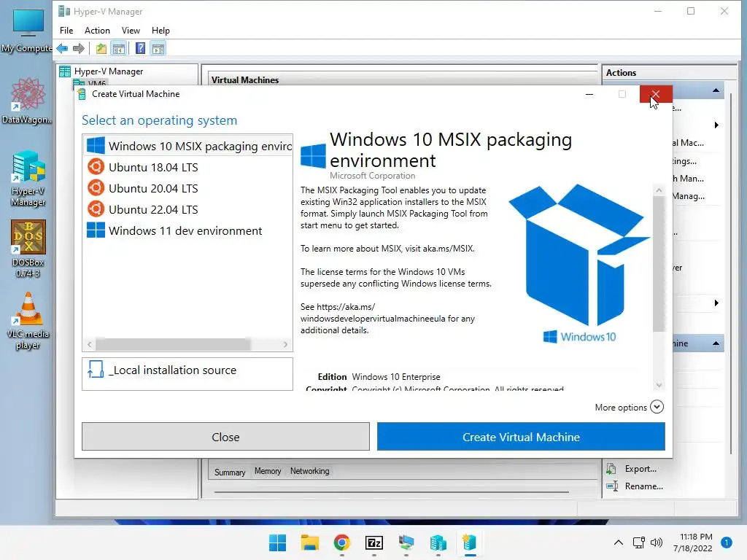The width and height of the screenshot is (747, 560).
Task: Choose Ubuntu 20.04 LTS operating system
Action: point(187,188)
